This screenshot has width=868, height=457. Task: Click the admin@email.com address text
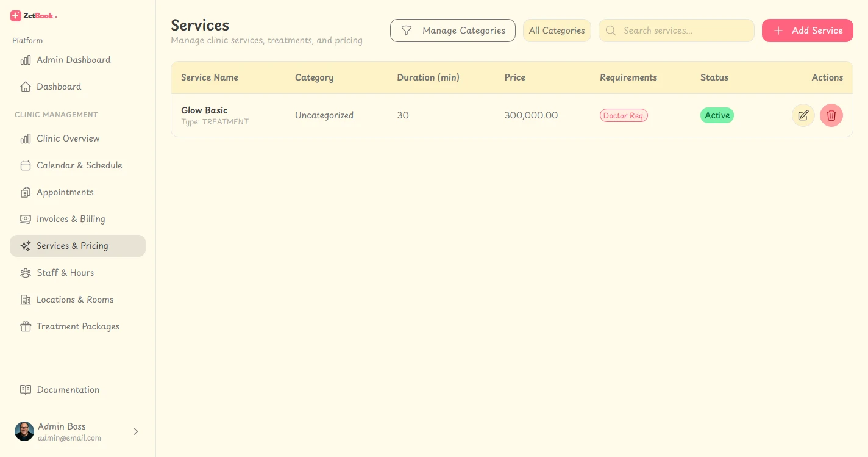point(69,438)
